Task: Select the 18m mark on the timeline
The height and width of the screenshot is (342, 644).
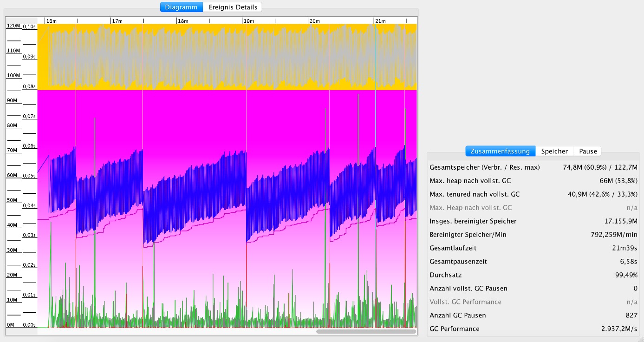Action: point(183,21)
